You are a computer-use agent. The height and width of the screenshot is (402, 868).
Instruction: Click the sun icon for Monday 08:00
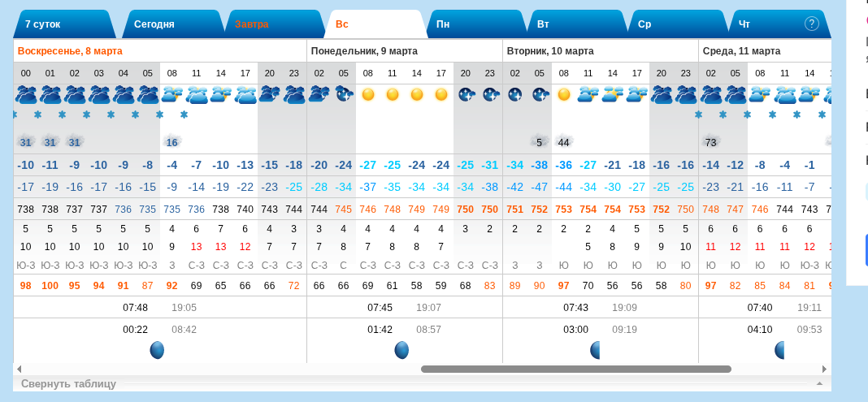tap(368, 94)
